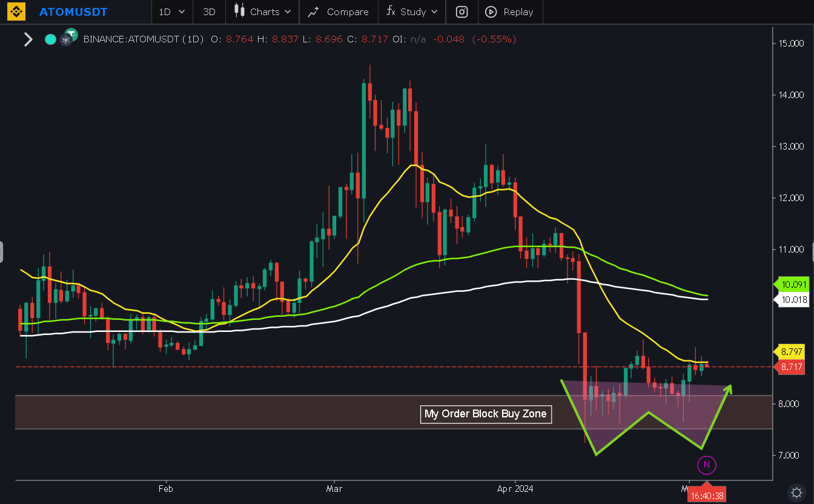This screenshot has width=814, height=504.
Task: Click the purple N news marker
Action: (707, 465)
